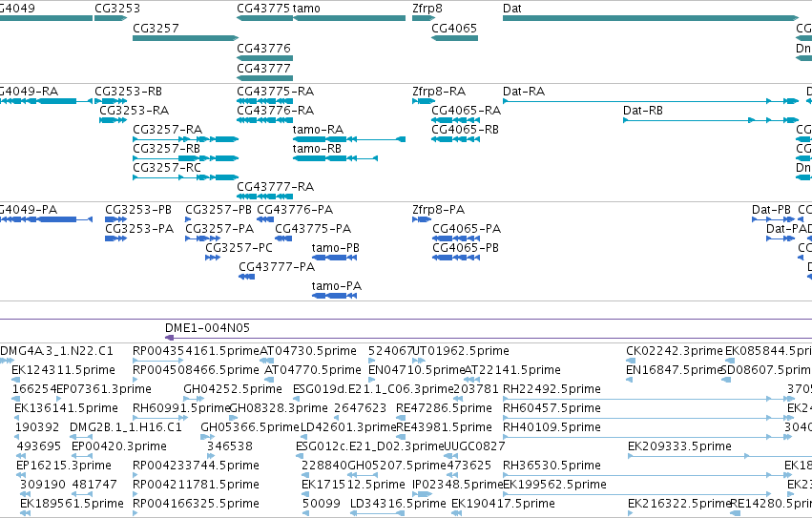Click the CG3253 gene label
812x518 pixels.
(x=117, y=9)
